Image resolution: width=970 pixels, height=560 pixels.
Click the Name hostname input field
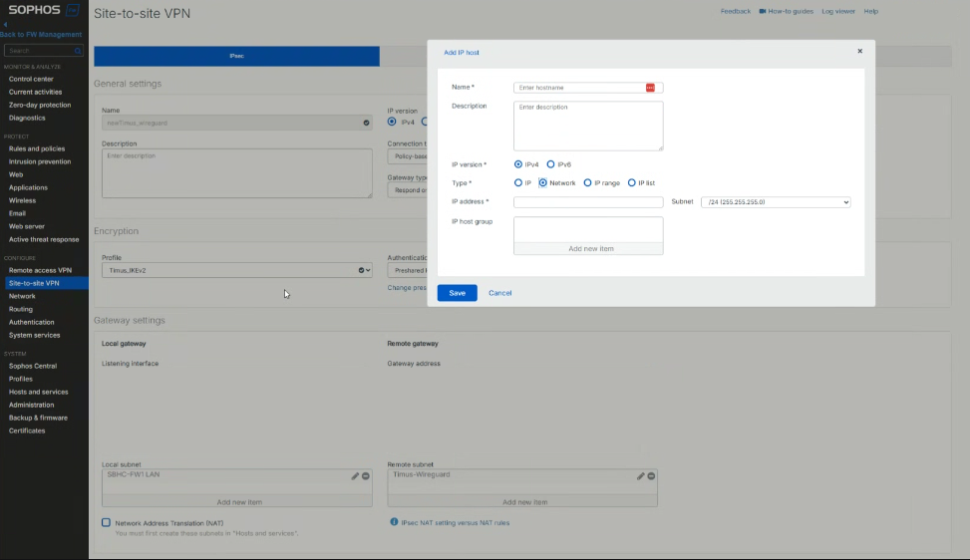[x=588, y=88]
